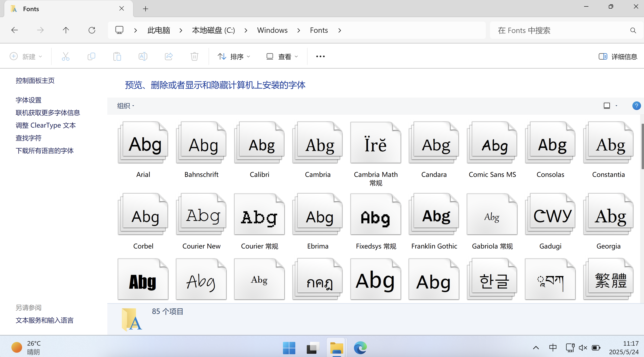The image size is (644, 357).
Task: Select the Fonts breadcrumb segment
Action: point(319,30)
